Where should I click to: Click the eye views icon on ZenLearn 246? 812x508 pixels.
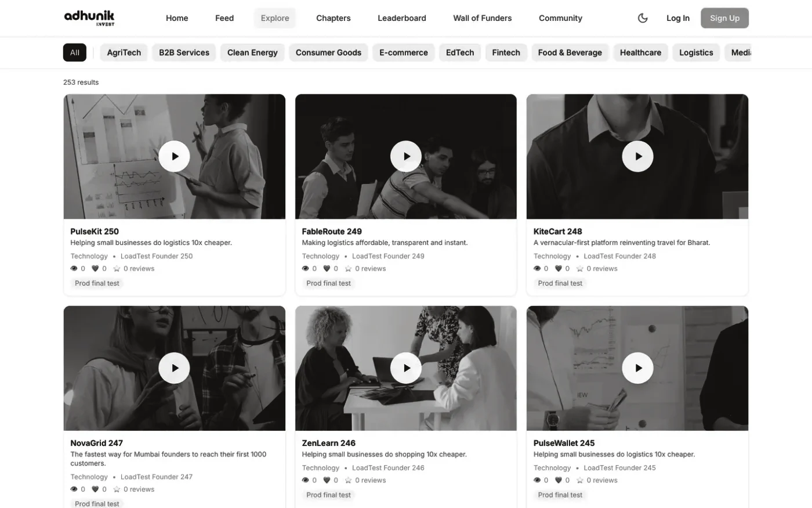[x=306, y=480]
